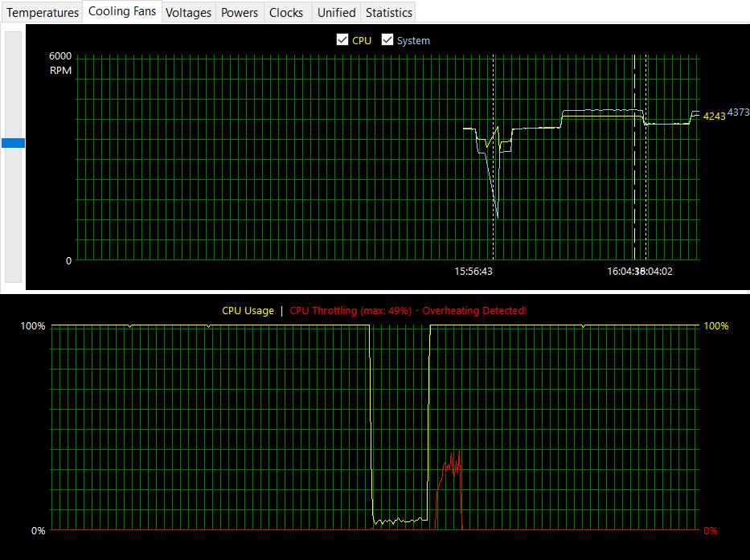Click the yellow CPU Usage legend label
Image resolution: width=750 pixels, height=560 pixels.
(x=248, y=311)
